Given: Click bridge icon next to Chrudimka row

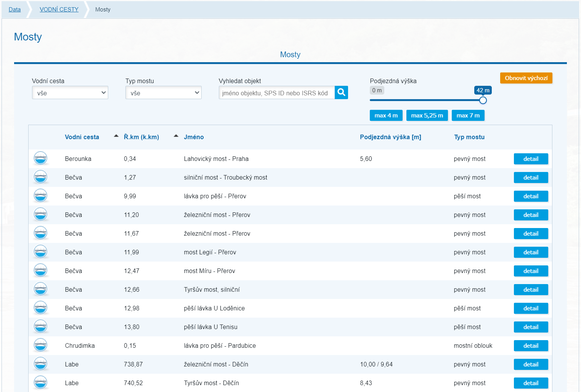Looking at the screenshot, I should point(40,345).
